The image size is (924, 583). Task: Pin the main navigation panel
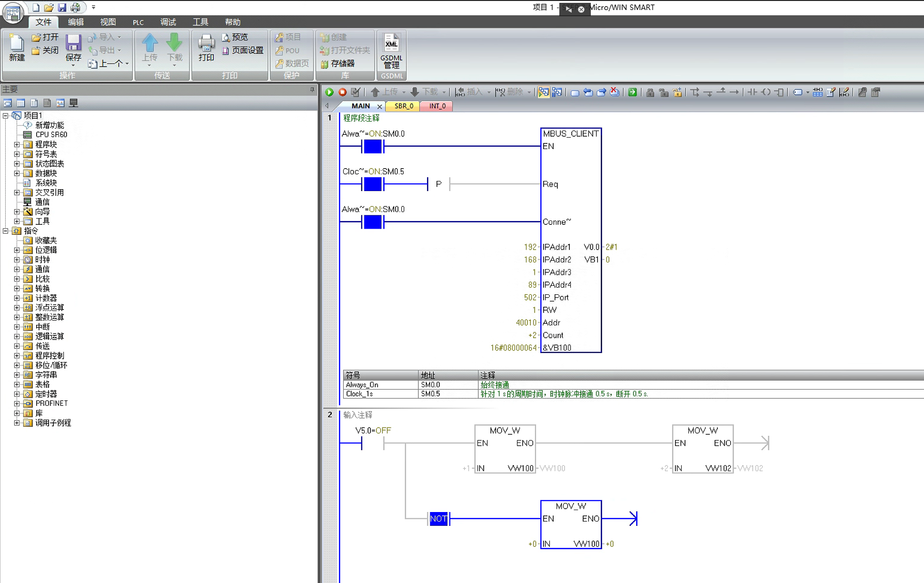pos(312,89)
